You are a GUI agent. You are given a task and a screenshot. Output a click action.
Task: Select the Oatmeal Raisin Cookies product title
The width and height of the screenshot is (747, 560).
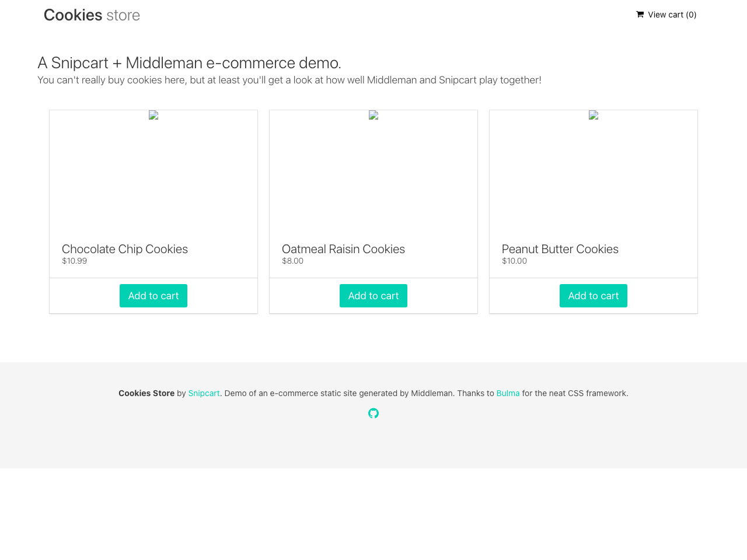(343, 249)
